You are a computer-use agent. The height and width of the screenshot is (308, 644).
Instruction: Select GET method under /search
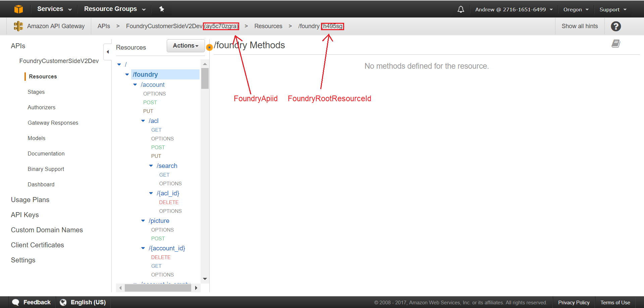point(164,175)
